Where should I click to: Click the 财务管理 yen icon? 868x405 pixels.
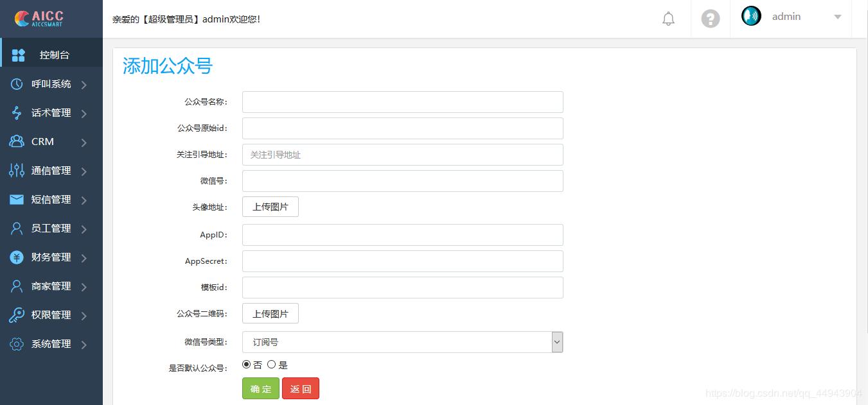coord(17,257)
